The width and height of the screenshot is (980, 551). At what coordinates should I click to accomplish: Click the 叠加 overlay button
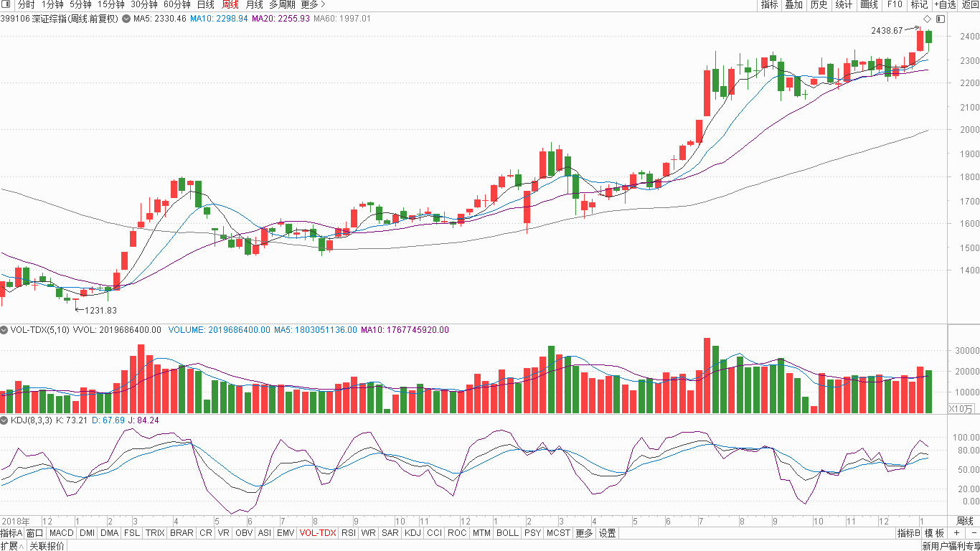point(793,4)
